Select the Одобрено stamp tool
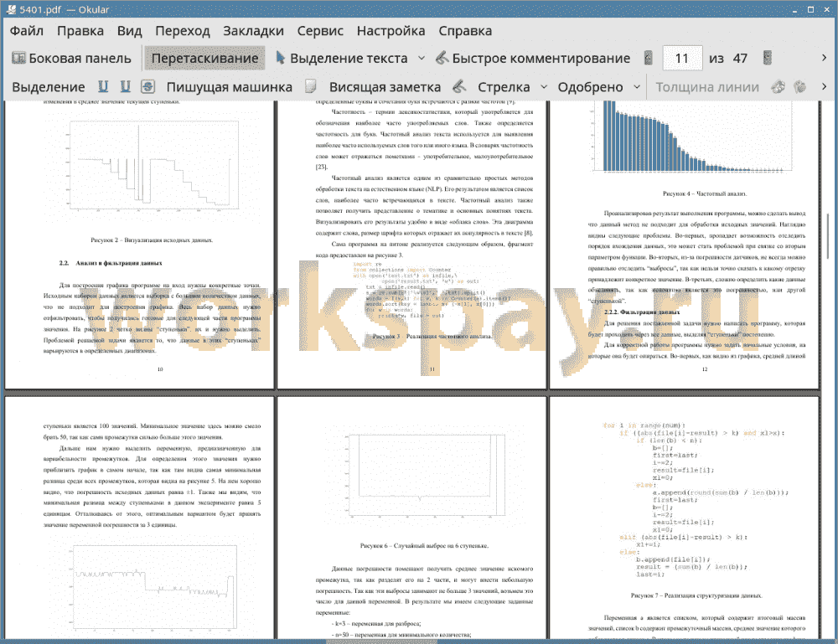This screenshot has width=838, height=644. [x=590, y=87]
